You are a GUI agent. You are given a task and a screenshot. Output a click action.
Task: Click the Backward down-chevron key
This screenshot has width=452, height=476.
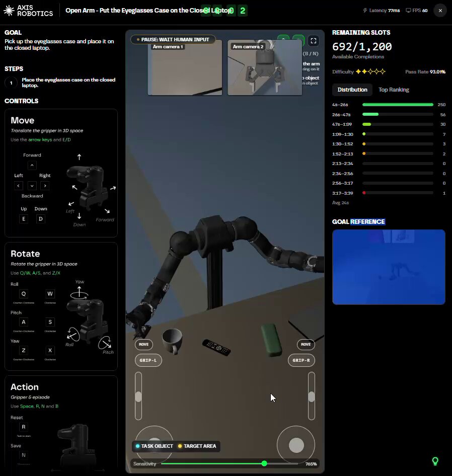point(32,186)
